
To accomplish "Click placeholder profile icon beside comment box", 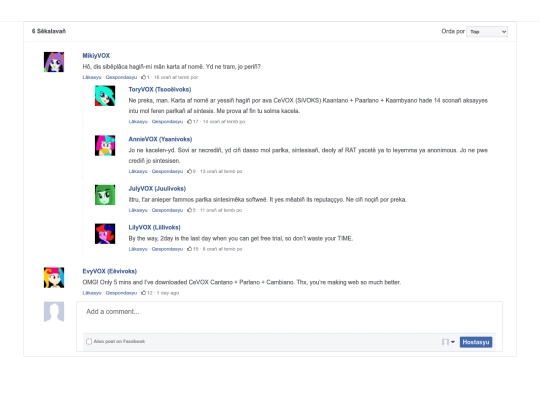I will coord(54,312).
